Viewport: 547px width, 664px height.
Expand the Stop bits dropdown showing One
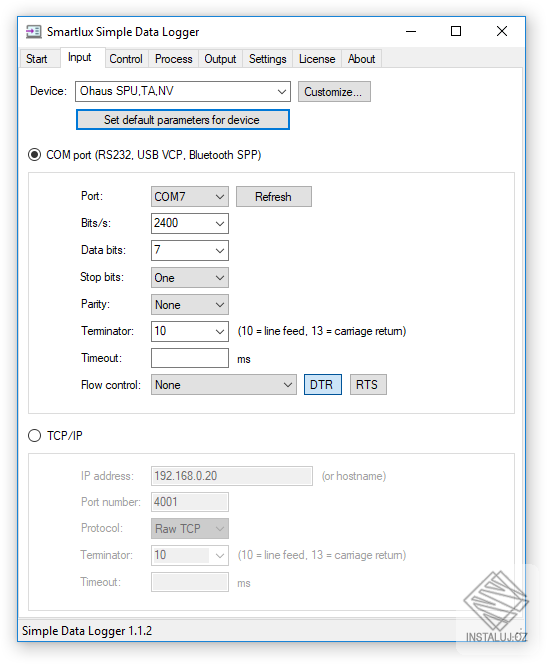point(190,277)
